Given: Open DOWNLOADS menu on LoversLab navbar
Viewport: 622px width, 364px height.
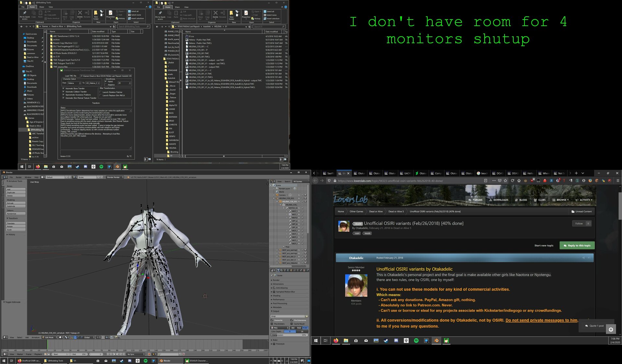Looking at the screenshot, I should pos(499,200).
